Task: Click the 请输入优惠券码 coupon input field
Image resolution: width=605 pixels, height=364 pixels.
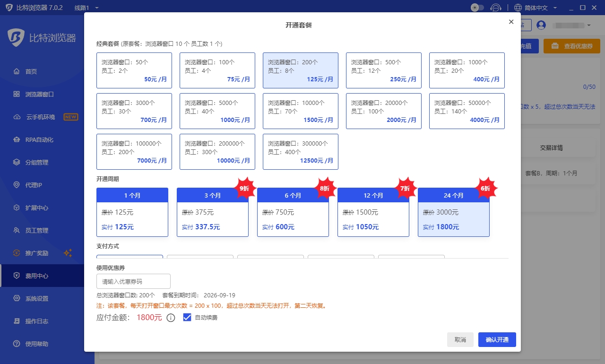Action: pos(133,281)
